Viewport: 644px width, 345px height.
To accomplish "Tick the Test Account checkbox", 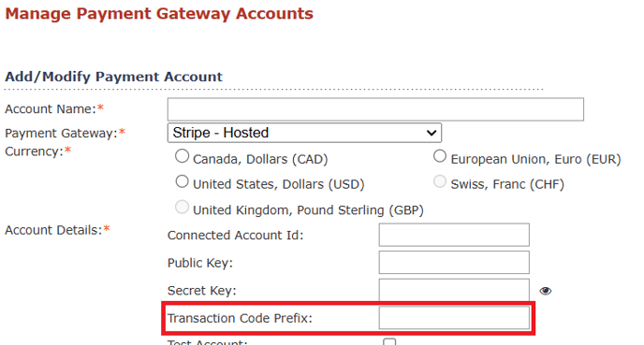I will [389, 342].
